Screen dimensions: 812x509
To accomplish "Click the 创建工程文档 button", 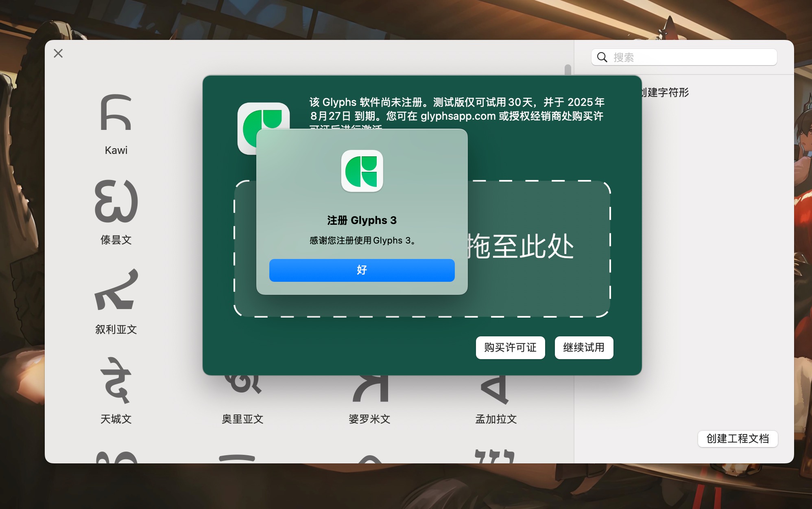I will 738,439.
